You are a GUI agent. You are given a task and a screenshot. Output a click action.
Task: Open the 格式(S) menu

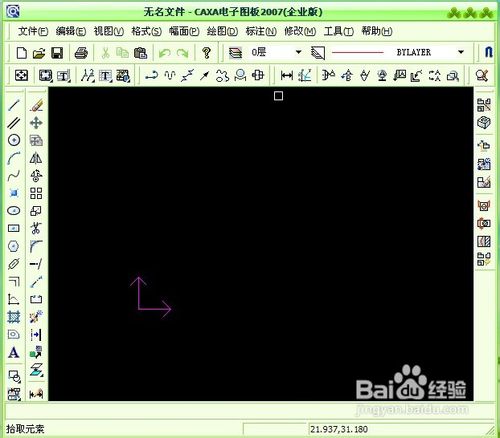click(x=146, y=31)
